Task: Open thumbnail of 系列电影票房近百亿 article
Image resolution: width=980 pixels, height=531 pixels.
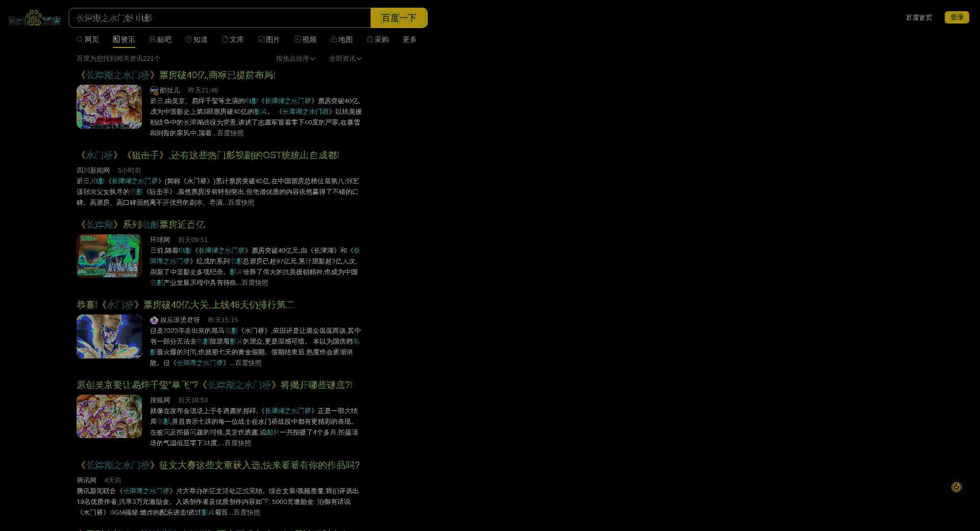Action: [109, 256]
